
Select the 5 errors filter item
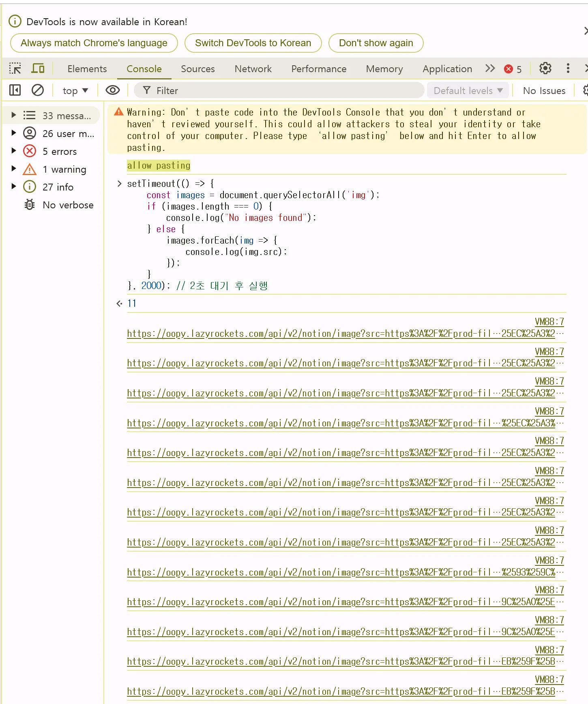pyautogui.click(x=60, y=152)
